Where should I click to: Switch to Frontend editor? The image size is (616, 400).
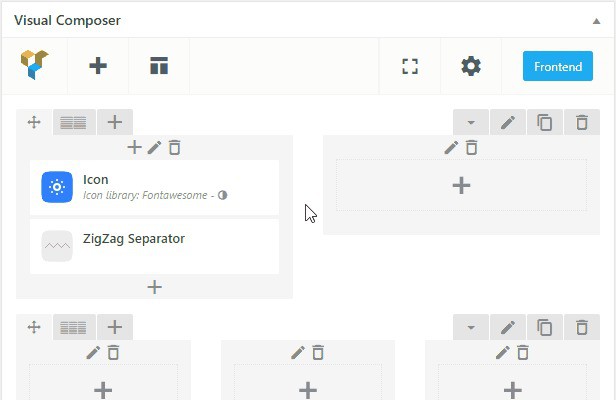pos(557,67)
